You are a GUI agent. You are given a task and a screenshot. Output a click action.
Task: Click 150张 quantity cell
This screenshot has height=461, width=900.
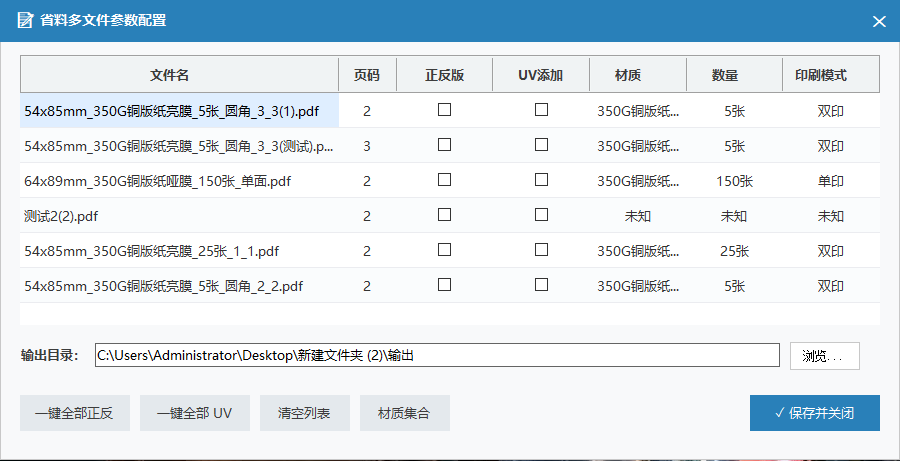(x=735, y=181)
